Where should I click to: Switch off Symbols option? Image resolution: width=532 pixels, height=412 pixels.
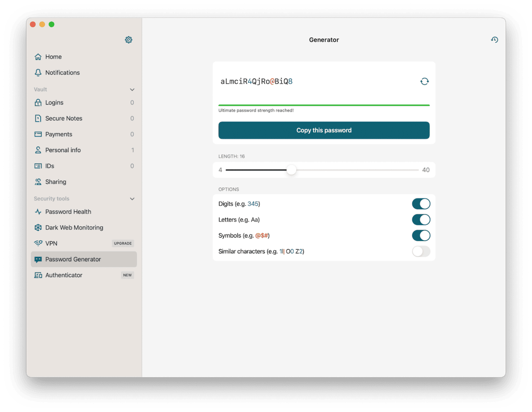point(421,235)
